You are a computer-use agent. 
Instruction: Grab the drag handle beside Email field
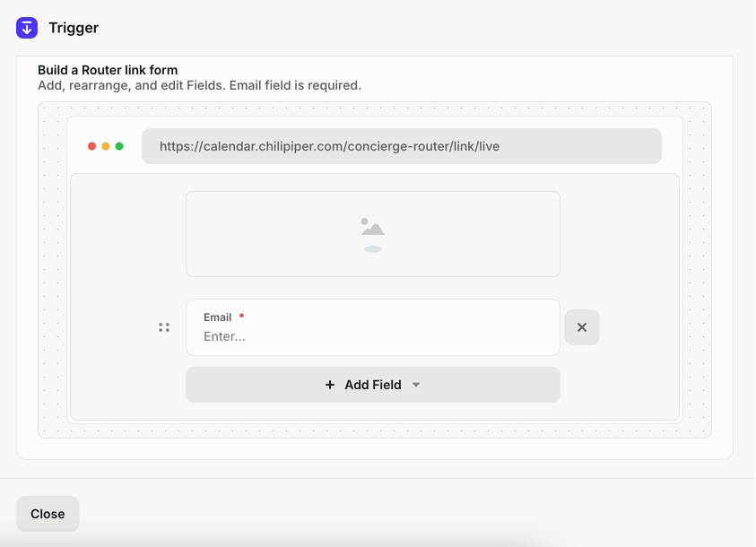(x=164, y=327)
